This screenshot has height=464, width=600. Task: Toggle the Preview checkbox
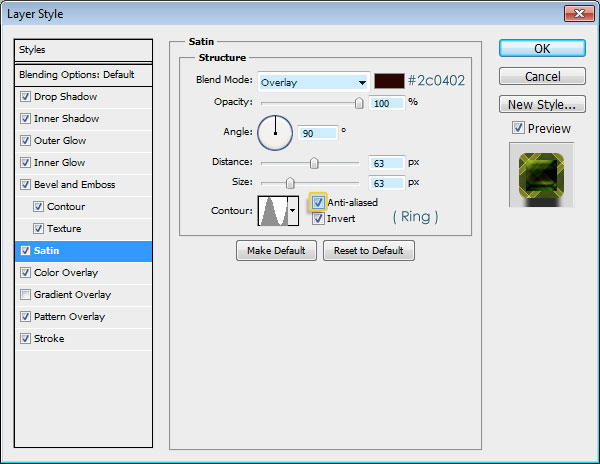click(517, 128)
